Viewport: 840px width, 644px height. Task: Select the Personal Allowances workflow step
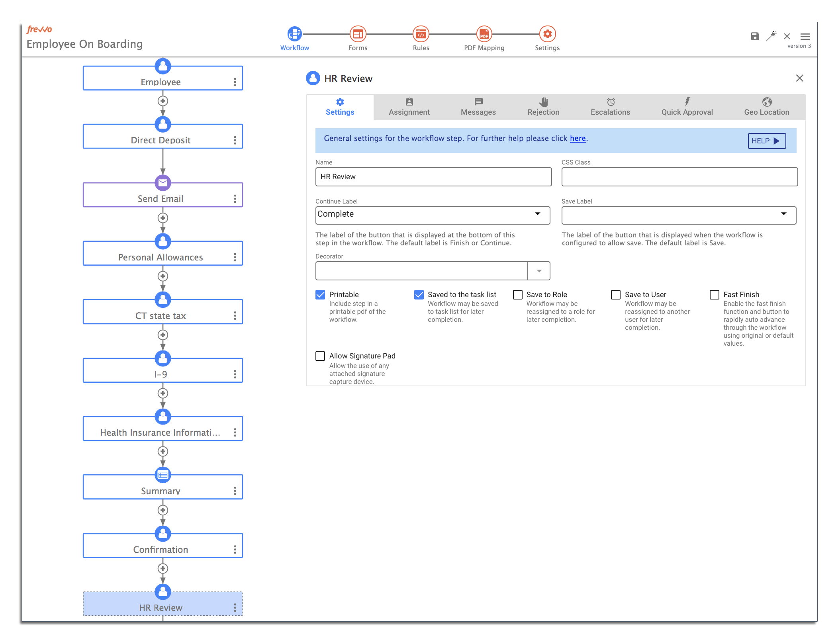tap(163, 253)
